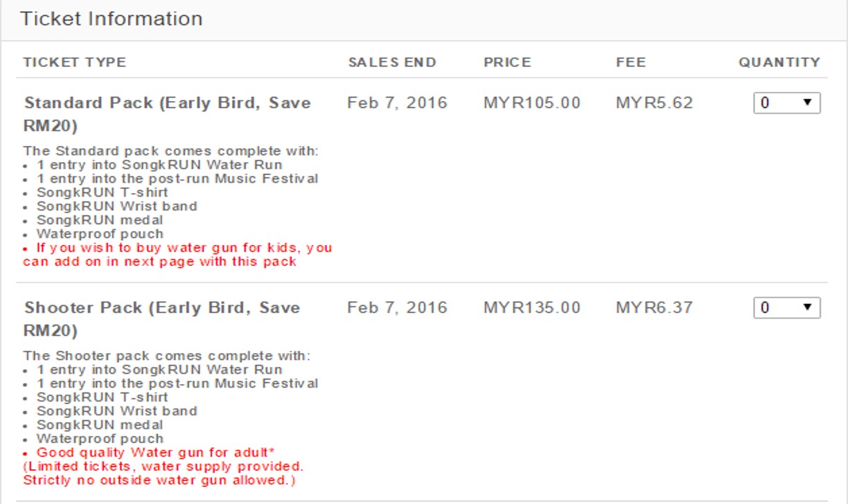Click the Standard Pack Feb 7, 2016 date
The image size is (848, 504).
pos(397,103)
